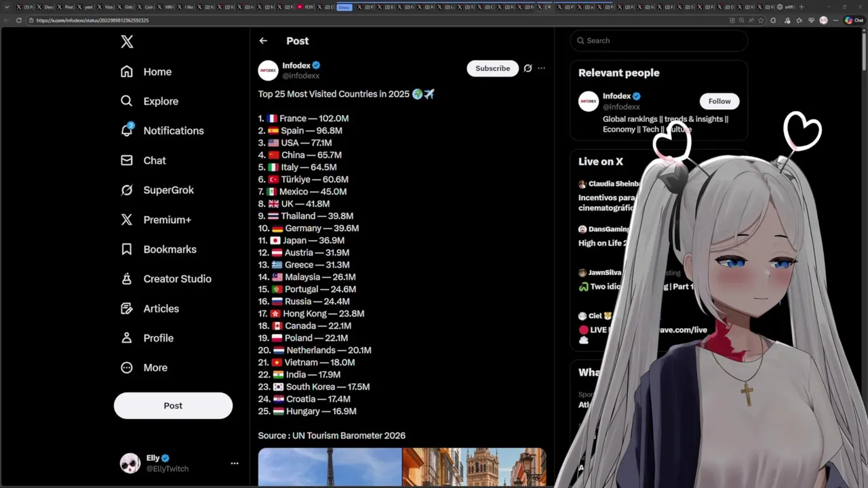Open Infodex author name on the post
This screenshot has width=868, height=488.
pyautogui.click(x=296, y=66)
